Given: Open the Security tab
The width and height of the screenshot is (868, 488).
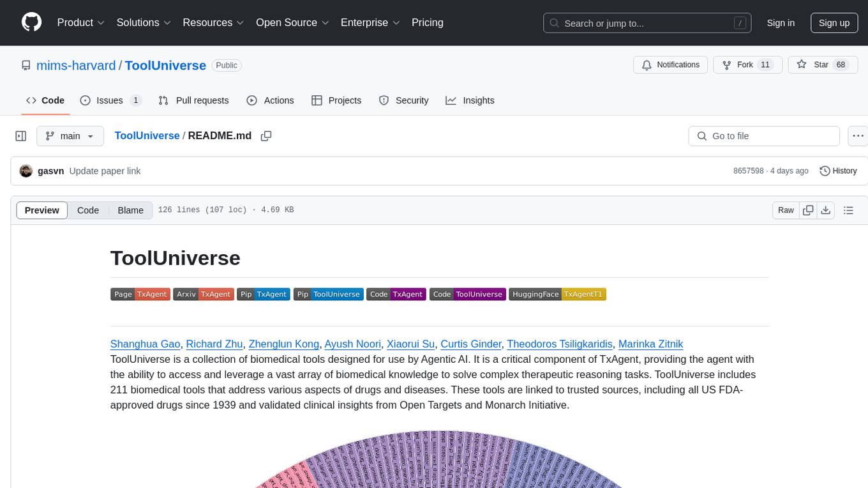Looking at the screenshot, I should click(403, 100).
